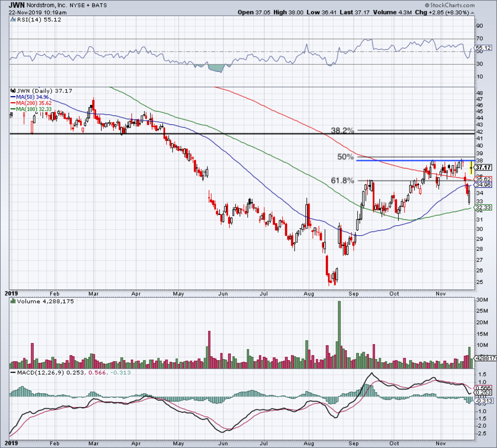Image resolution: width=497 pixels, height=448 pixels.
Task: Click the 0.253 MACD value tag on right axis
Action: pyautogui.click(x=483, y=393)
